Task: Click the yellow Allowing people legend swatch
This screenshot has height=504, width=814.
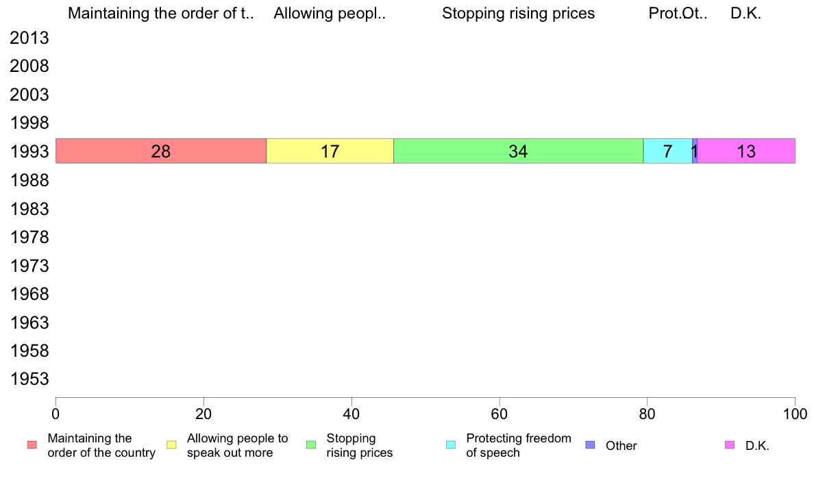Action: click(171, 445)
